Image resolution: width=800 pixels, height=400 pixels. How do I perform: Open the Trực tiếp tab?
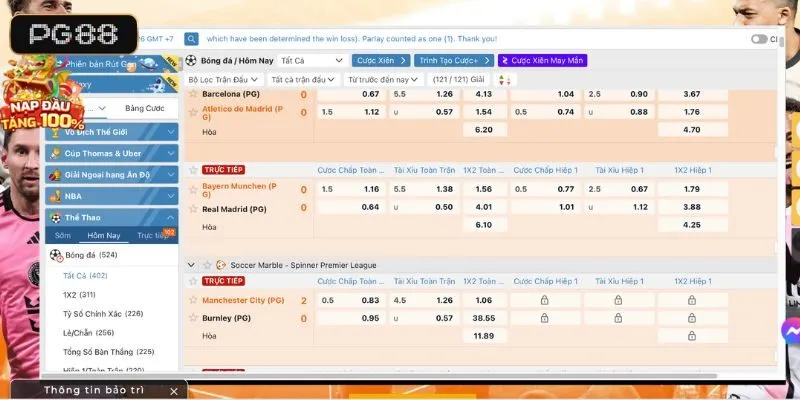(153, 236)
